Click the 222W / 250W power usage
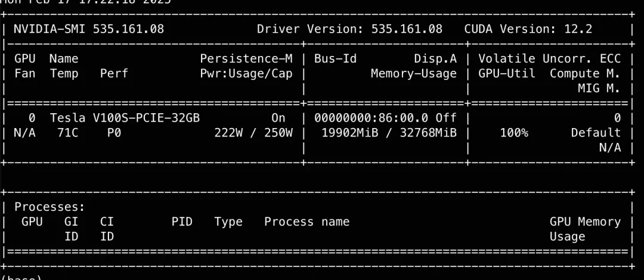Viewport: 644px width, 280px height. (253, 133)
